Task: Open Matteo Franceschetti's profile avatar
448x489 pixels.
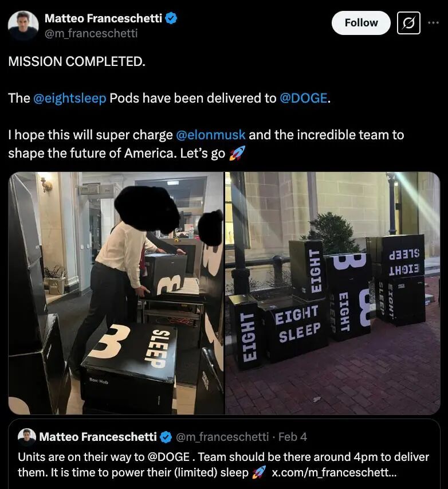Action: pyautogui.click(x=23, y=25)
